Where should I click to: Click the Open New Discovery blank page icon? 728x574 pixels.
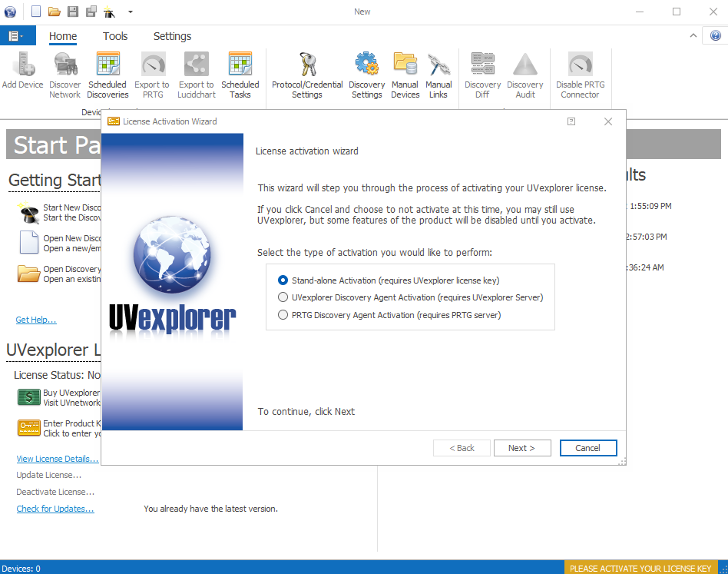pyautogui.click(x=28, y=242)
